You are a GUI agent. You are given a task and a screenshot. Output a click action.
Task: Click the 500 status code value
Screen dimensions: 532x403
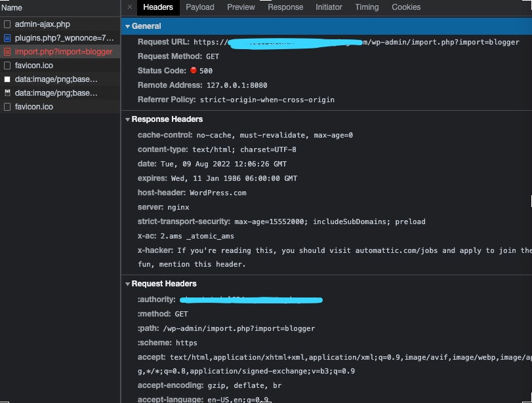pos(206,71)
